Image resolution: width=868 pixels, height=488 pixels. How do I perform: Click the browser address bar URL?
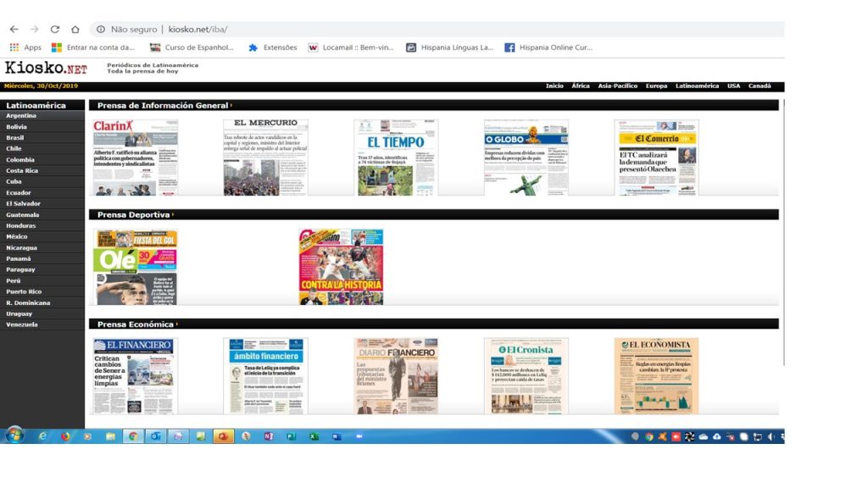click(198, 30)
